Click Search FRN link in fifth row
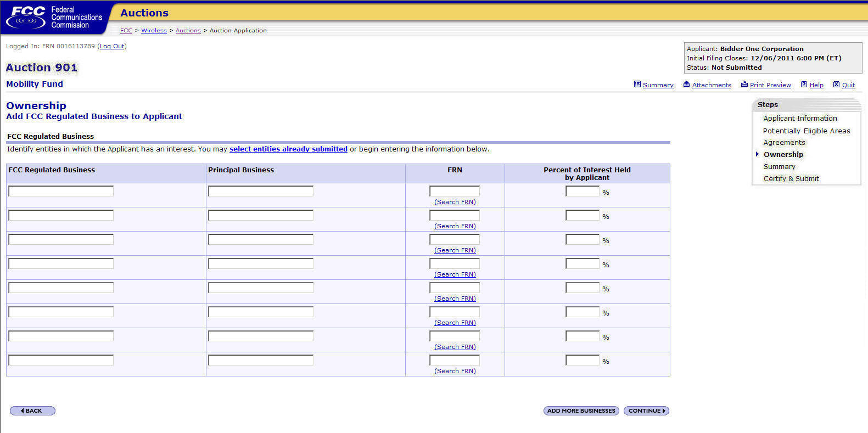Screen dimensions: 868x433 pos(455,299)
